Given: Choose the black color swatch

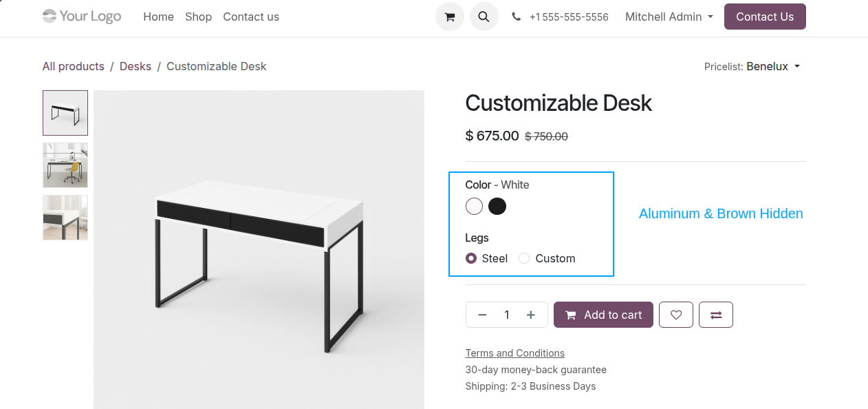Looking at the screenshot, I should [497, 206].
